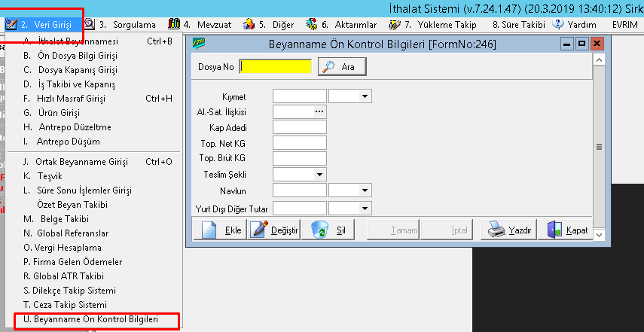
Task: Click the Yazdır printer button
Action: (x=509, y=230)
